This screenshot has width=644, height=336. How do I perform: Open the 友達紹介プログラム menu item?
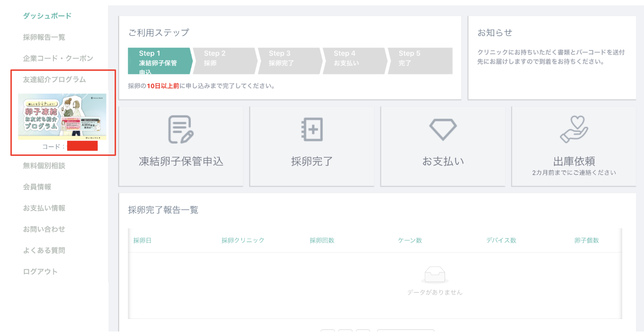pos(54,80)
